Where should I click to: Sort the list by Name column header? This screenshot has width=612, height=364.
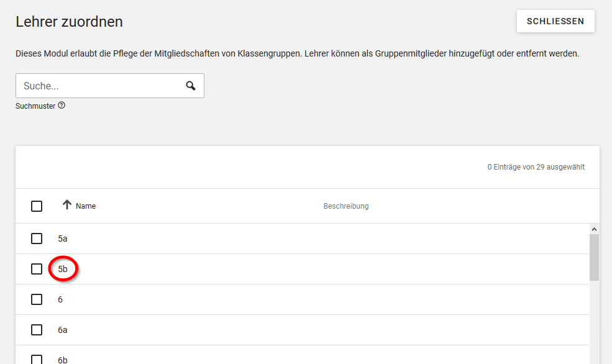[86, 206]
